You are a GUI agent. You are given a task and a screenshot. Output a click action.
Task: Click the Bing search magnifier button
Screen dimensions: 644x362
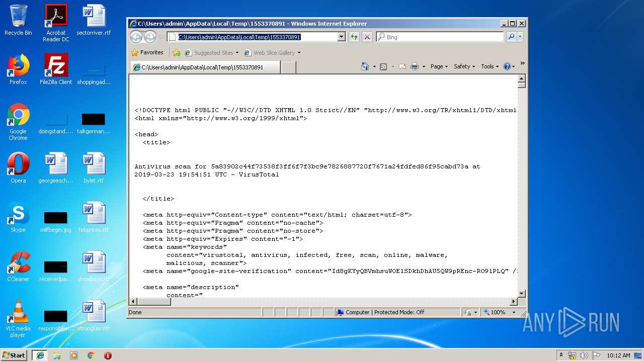[511, 37]
